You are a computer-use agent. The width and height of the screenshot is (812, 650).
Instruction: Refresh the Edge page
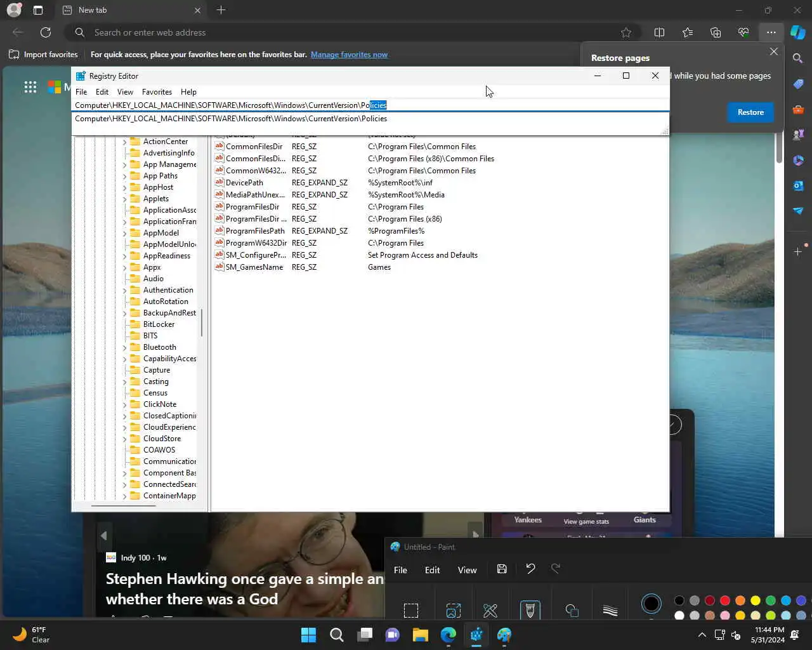[x=46, y=32]
